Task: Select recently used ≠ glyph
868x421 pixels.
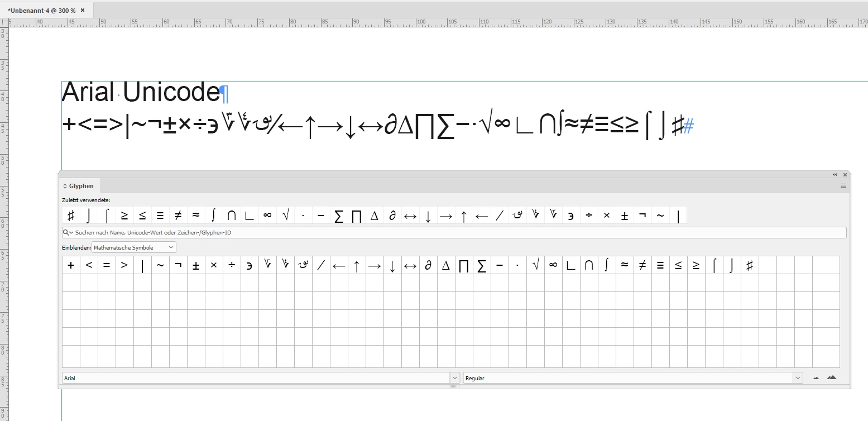Action: pyautogui.click(x=178, y=216)
